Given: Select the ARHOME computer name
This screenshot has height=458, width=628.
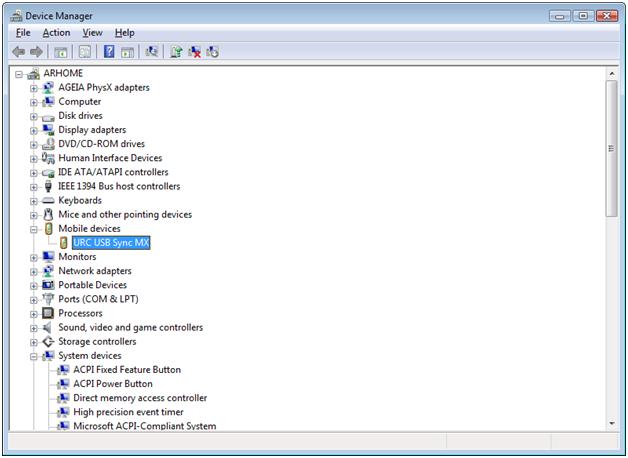Looking at the screenshot, I should pyautogui.click(x=63, y=73).
